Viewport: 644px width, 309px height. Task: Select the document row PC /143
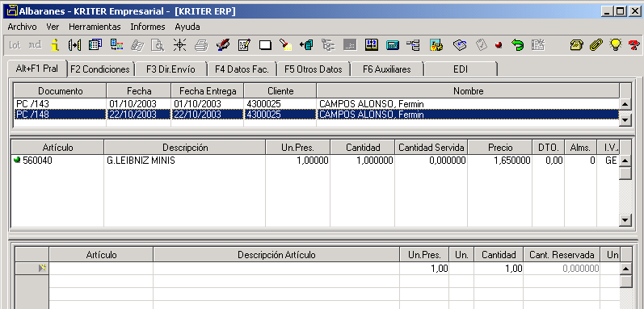[x=316, y=104]
